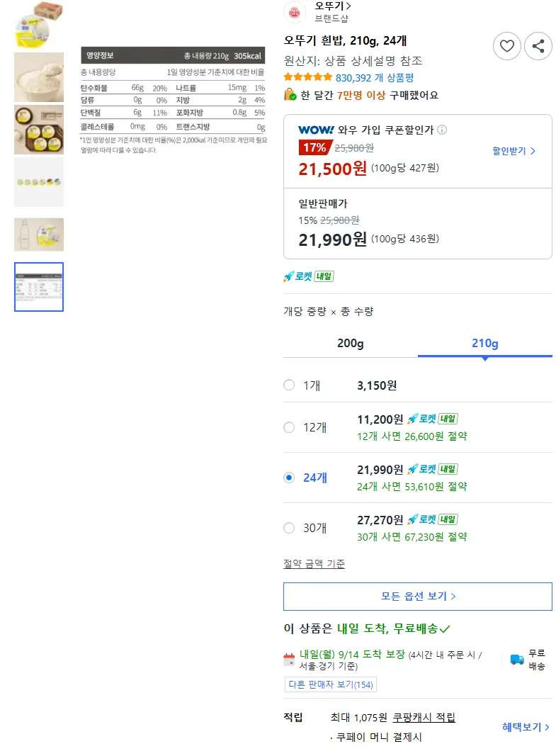556x756 pixels.
Task: Click the 21,990원 일반판매가 price
Action: click(x=332, y=239)
